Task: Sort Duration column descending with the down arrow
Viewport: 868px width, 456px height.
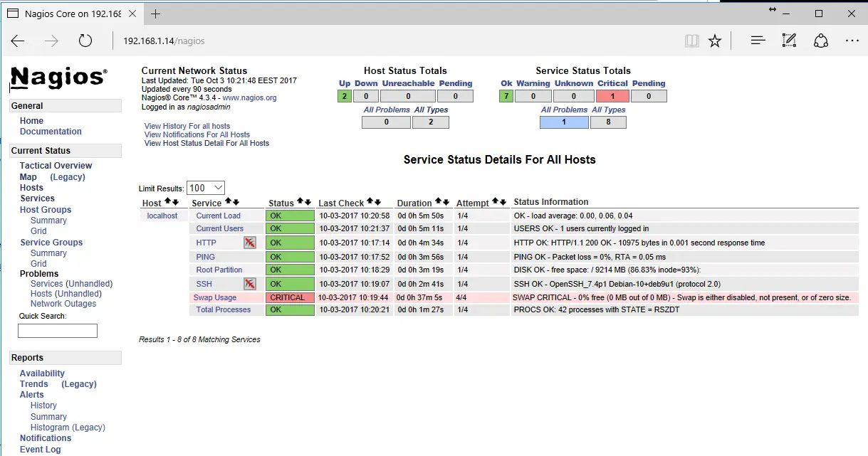Action: (x=446, y=202)
